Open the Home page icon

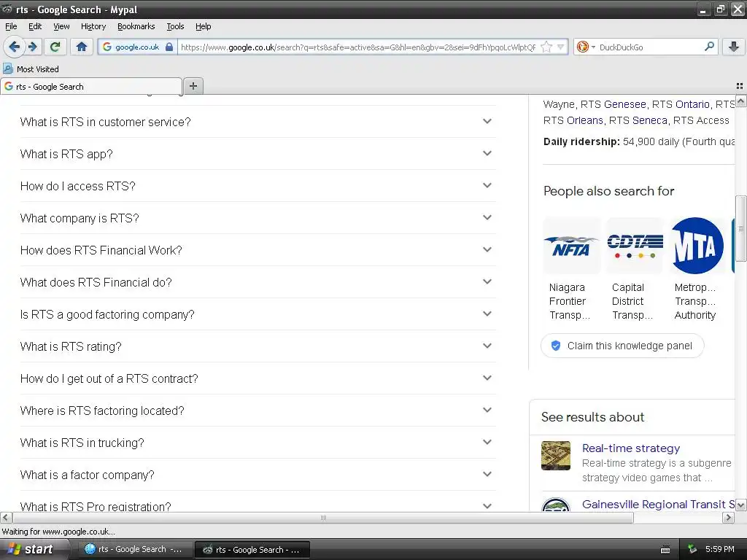pyautogui.click(x=82, y=47)
